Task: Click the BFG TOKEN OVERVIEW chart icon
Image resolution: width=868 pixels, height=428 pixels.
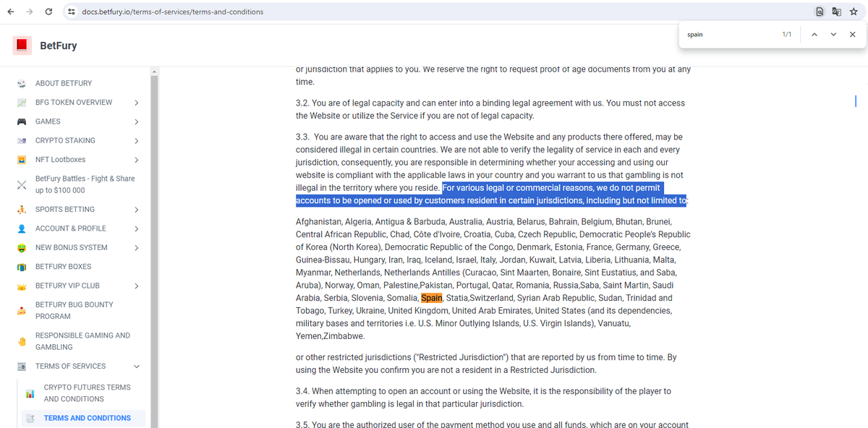Action: click(22, 103)
